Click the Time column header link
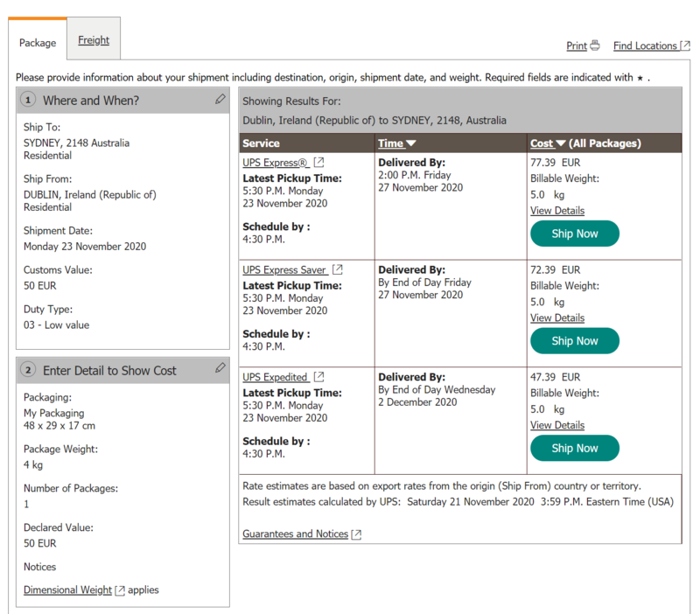 391,143
